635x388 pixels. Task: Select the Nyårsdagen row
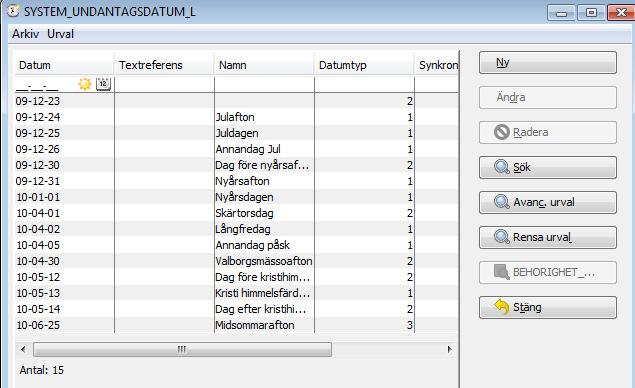[x=237, y=197]
